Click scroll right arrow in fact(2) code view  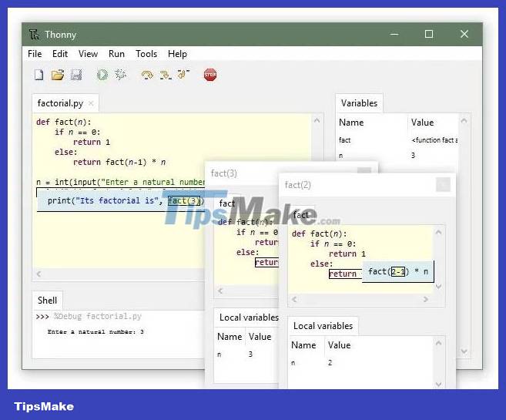tap(426, 299)
